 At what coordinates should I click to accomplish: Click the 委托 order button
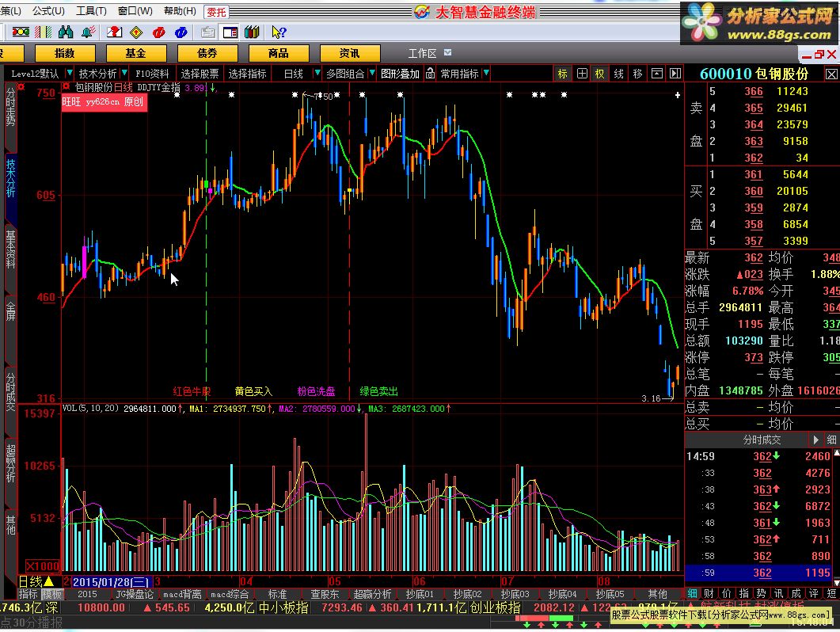216,12
